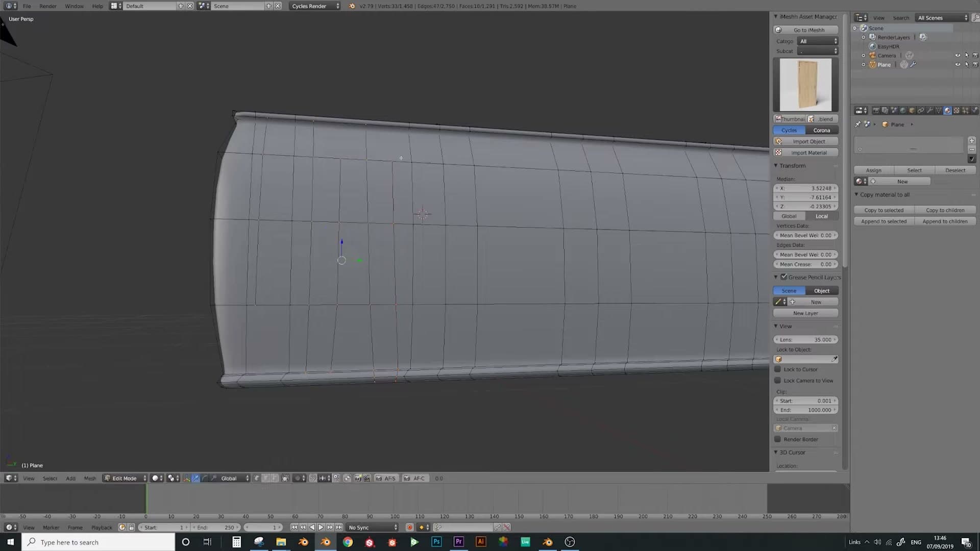Open the Edit Mode dropdown
980x551 pixels.
tap(125, 478)
